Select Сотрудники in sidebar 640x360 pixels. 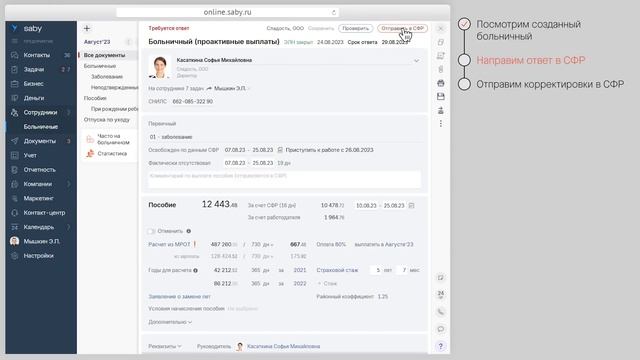pos(40,112)
